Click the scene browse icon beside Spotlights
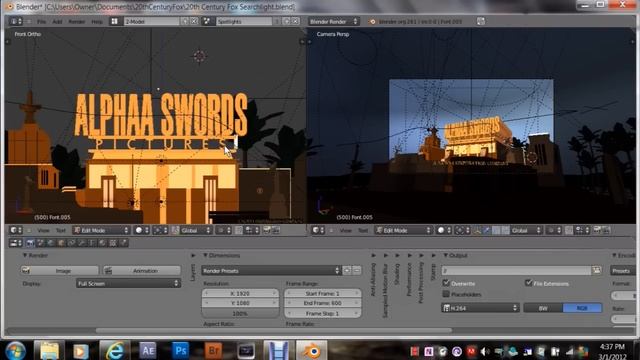 click(207, 21)
